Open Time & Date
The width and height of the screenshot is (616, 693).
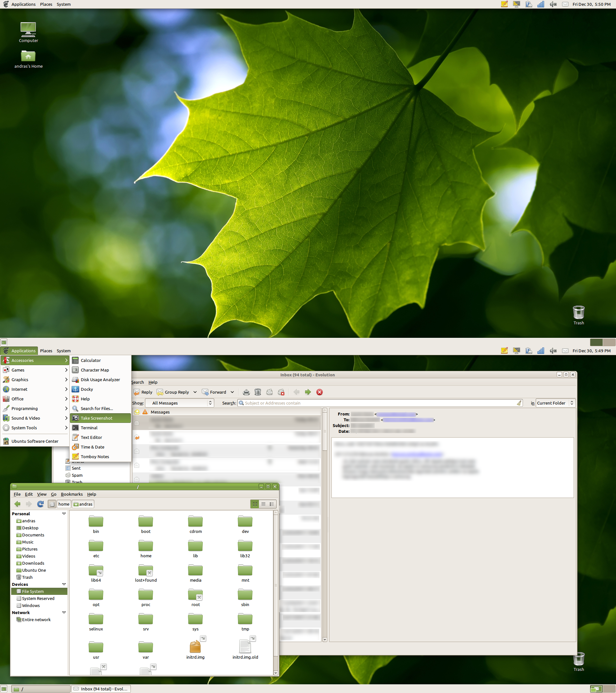click(100, 447)
